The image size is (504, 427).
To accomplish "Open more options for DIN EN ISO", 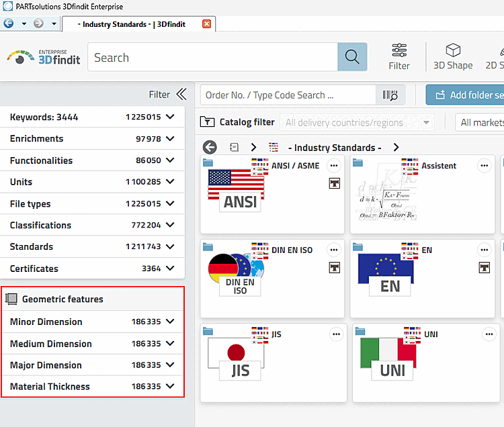I will 334,250.
